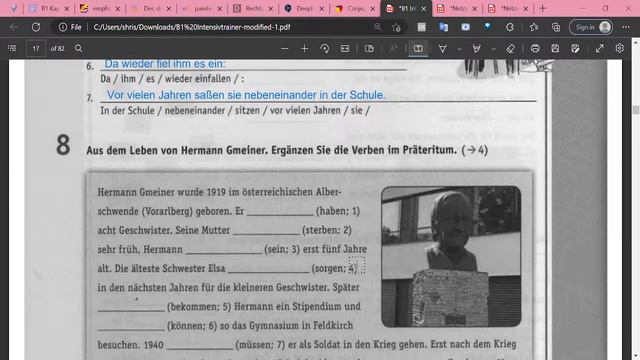Close the Deepl tab

point(322,9)
